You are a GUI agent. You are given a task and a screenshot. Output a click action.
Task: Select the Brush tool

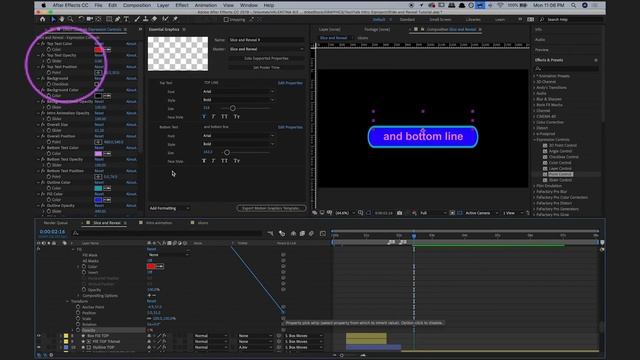tap(137, 19)
